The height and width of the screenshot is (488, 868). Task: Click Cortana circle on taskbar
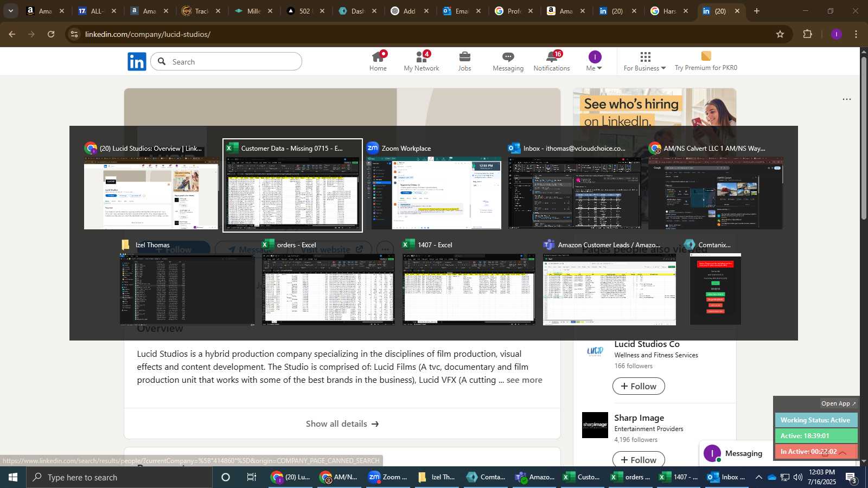click(x=226, y=477)
